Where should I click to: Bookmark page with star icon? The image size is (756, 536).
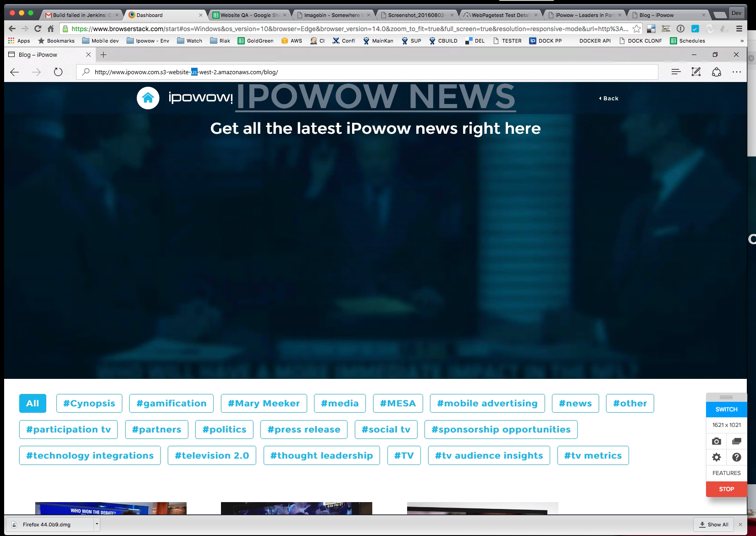[x=637, y=28]
